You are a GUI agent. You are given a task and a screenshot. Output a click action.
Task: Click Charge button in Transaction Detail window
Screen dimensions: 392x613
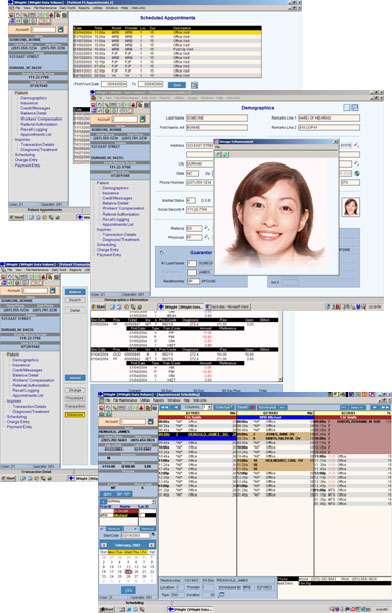point(75,390)
